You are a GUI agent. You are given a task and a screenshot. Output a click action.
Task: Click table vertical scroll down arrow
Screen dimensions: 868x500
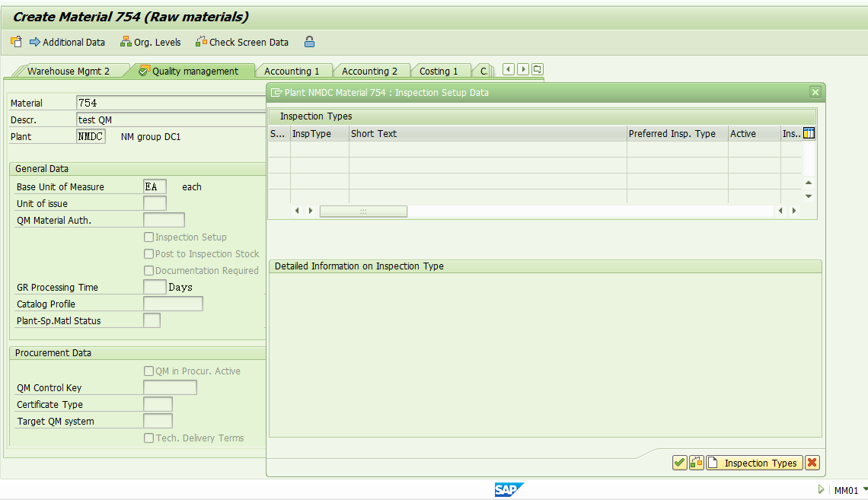click(x=809, y=196)
